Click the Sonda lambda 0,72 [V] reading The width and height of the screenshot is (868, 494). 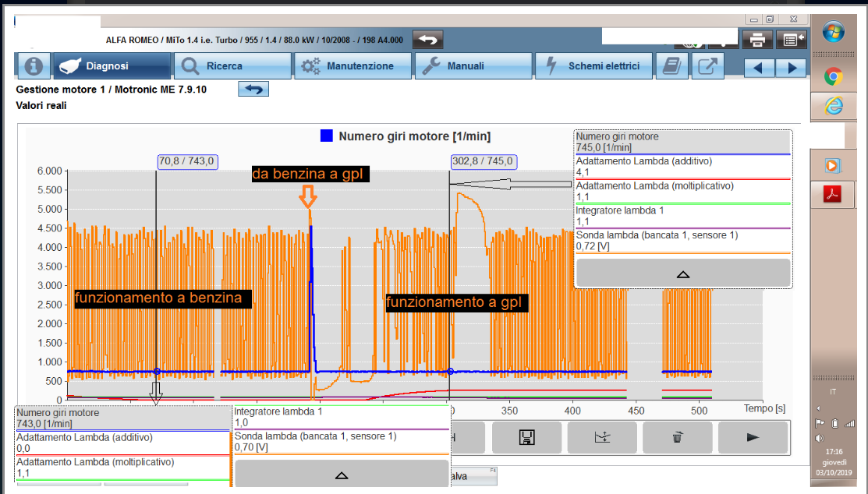coord(593,246)
